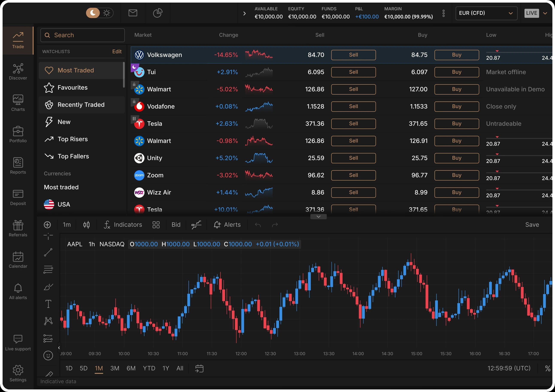Click Buy for Unity
Viewport: 555px width, 392px height.
[x=457, y=158]
